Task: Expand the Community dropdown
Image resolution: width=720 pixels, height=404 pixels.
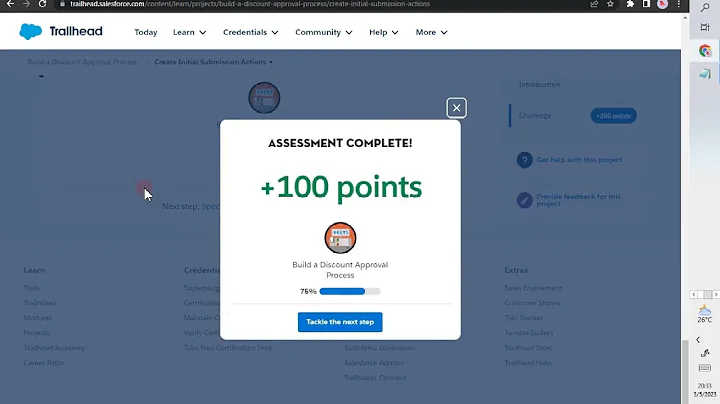Action: coord(324,32)
